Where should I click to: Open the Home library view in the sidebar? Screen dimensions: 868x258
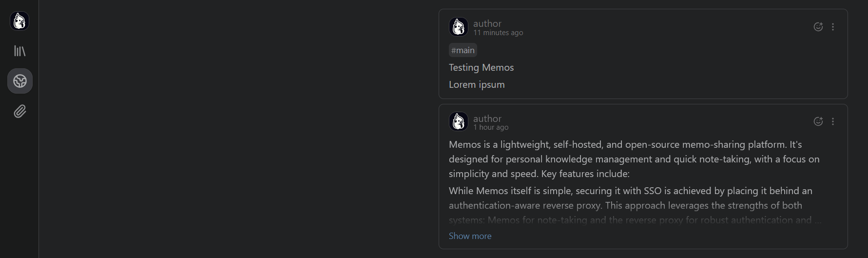coord(19,51)
